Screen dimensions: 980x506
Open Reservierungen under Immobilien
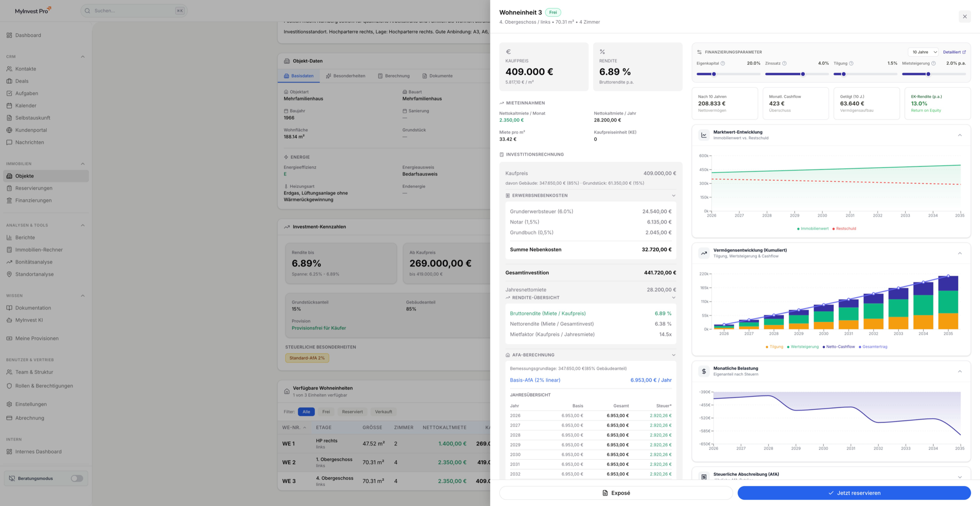pos(34,188)
